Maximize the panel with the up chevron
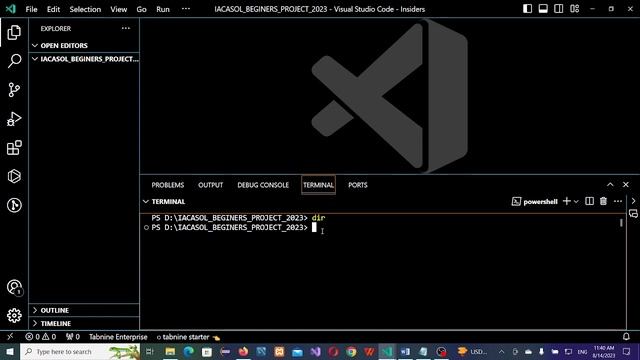This screenshot has width=640, height=360. [x=610, y=184]
